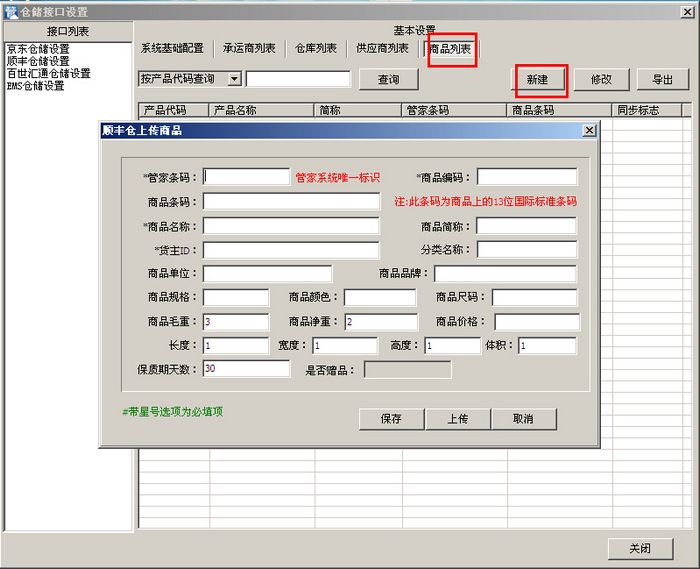Focus the 商品单位 input field
The width and height of the screenshot is (700, 569).
coord(267,273)
